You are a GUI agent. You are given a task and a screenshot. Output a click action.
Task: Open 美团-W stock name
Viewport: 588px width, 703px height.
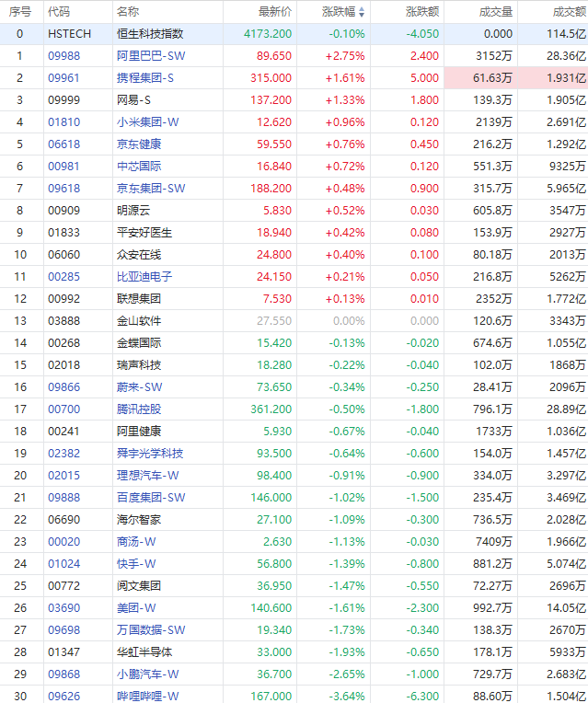136,607
